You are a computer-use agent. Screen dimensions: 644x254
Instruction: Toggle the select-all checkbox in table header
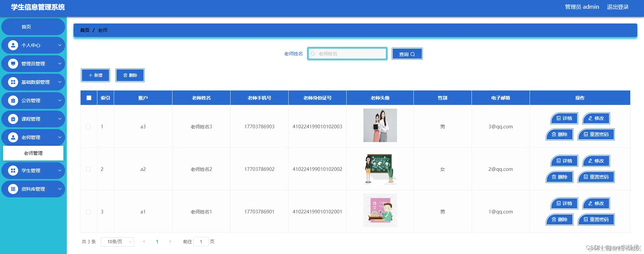89,98
